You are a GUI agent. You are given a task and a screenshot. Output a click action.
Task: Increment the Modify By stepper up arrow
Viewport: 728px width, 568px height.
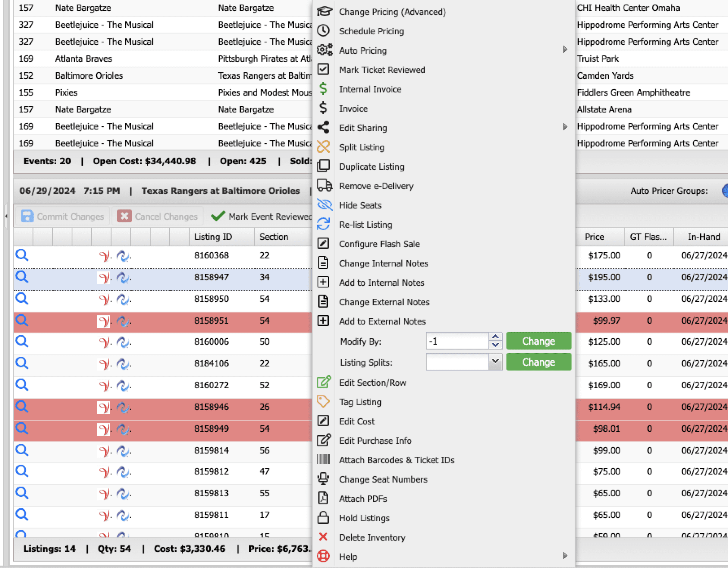[495, 337]
